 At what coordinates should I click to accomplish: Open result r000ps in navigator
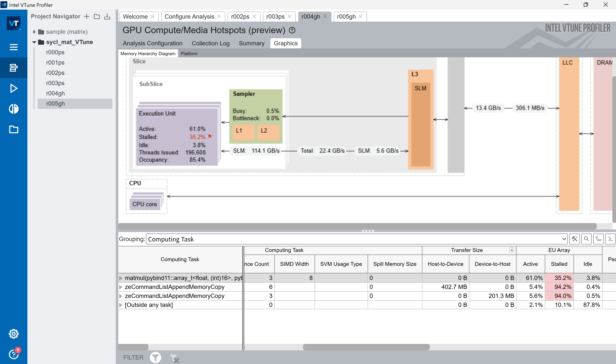point(55,52)
